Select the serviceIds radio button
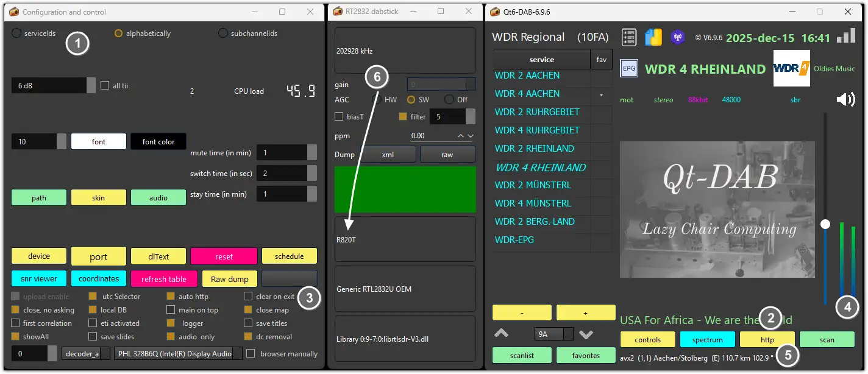 (x=16, y=34)
